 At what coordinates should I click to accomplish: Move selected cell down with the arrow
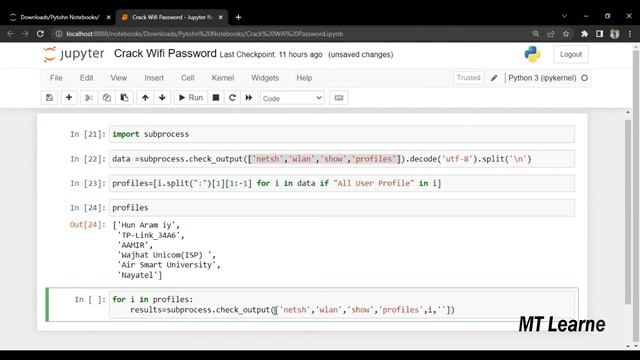(162, 98)
